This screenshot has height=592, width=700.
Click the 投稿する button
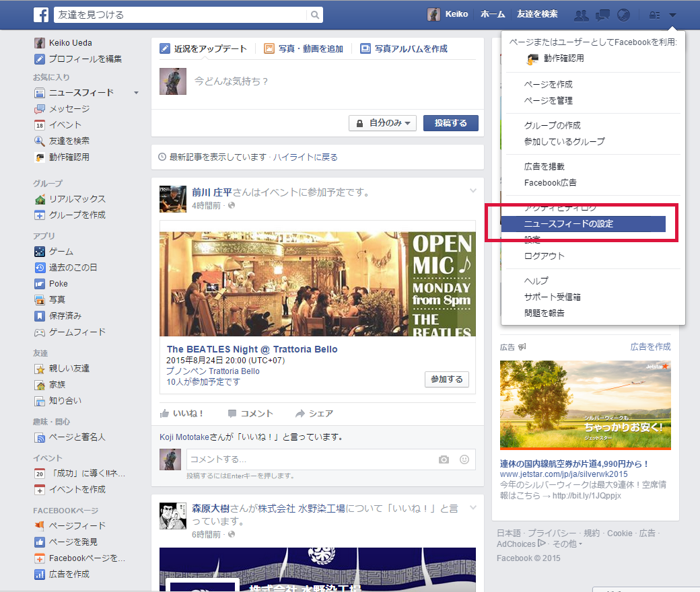(x=451, y=123)
